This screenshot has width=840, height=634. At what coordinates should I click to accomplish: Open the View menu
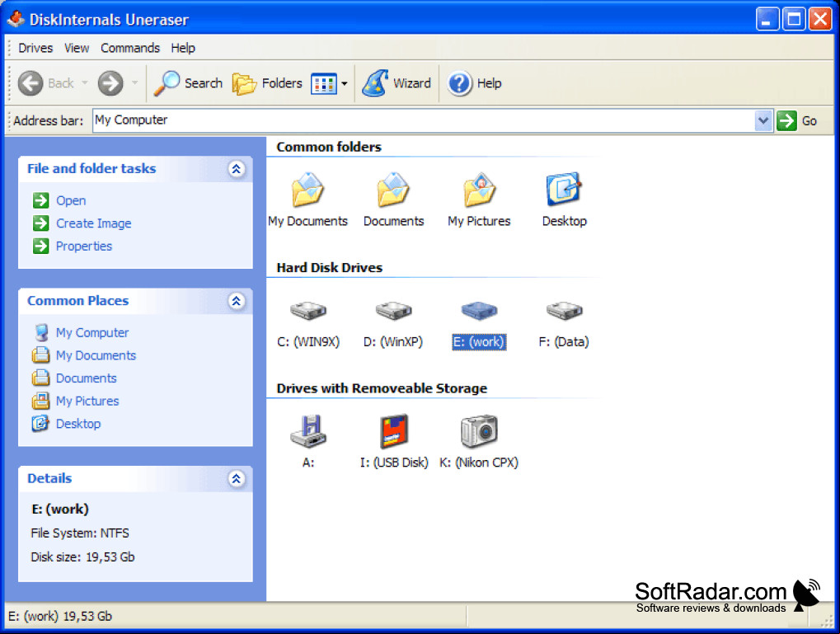[x=77, y=49]
